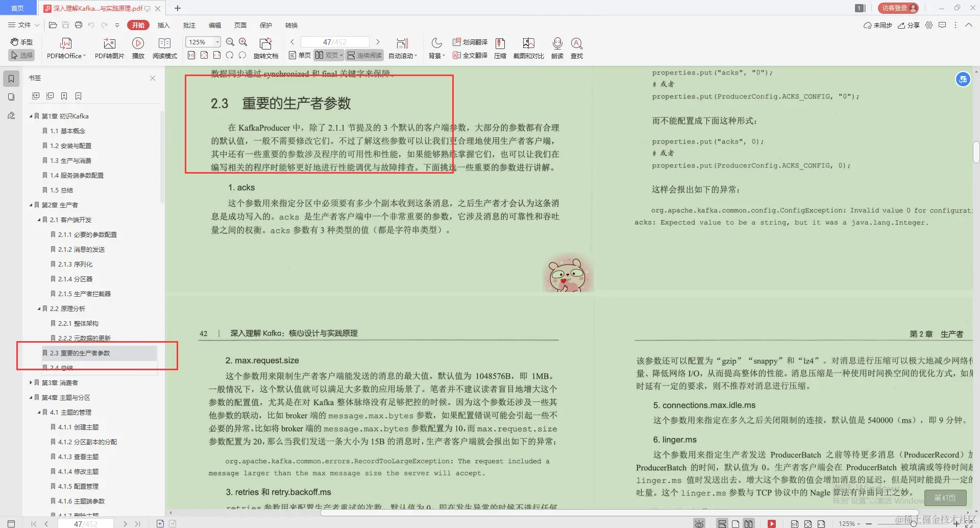Screen dimensions: 980x528
Task: Collapse chapter 第2章 生产者 bookmark
Action: pos(31,205)
